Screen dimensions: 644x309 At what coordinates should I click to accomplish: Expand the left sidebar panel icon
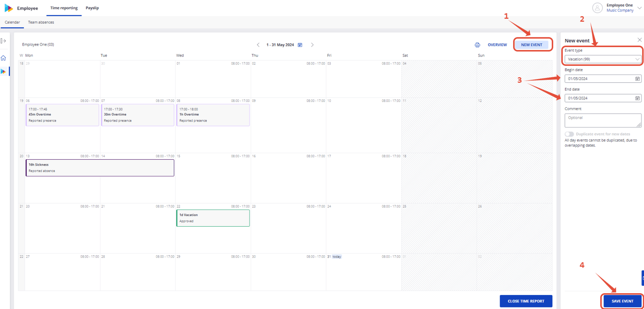pyautogui.click(x=3, y=41)
